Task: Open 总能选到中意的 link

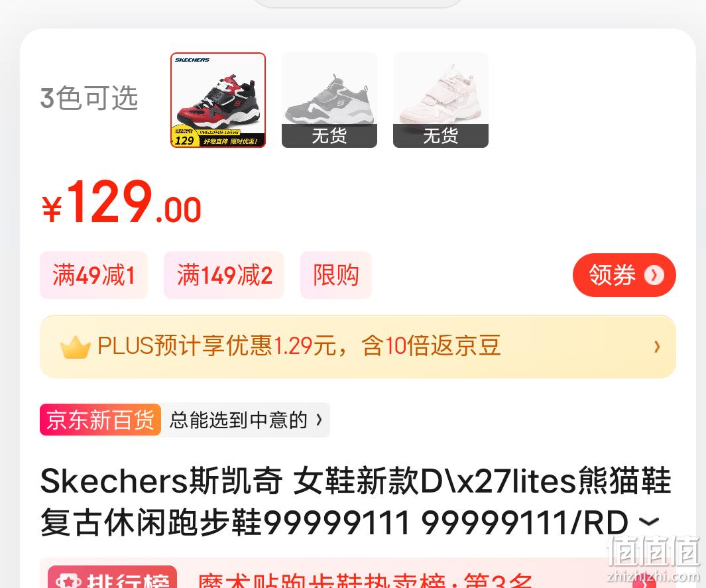Action: (239, 420)
